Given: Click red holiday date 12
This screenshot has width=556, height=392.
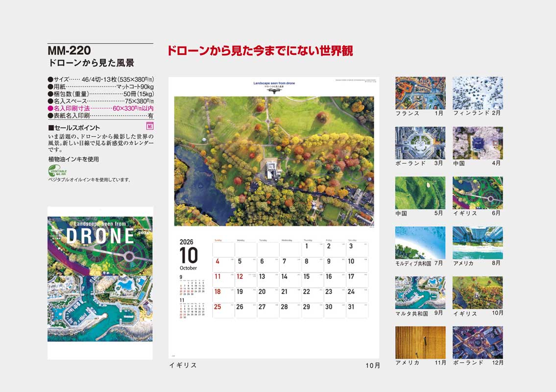Looking at the screenshot, I should 240,277.
